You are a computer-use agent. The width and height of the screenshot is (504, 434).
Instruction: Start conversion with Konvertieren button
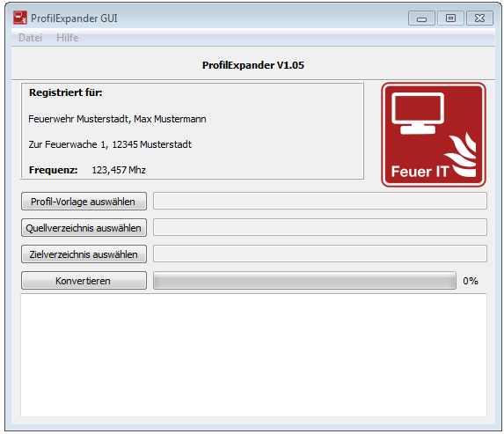tap(84, 281)
